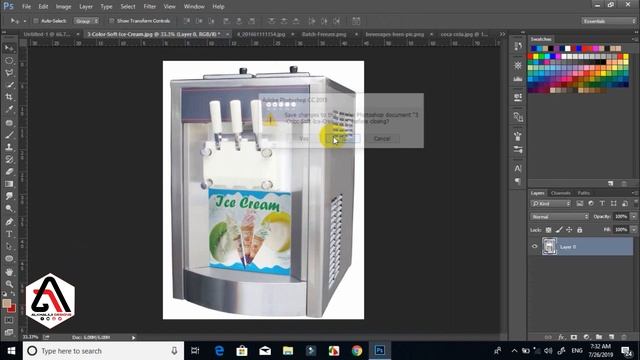Select the Dodge tool
The height and width of the screenshot is (360, 640).
pyautogui.click(x=9, y=209)
